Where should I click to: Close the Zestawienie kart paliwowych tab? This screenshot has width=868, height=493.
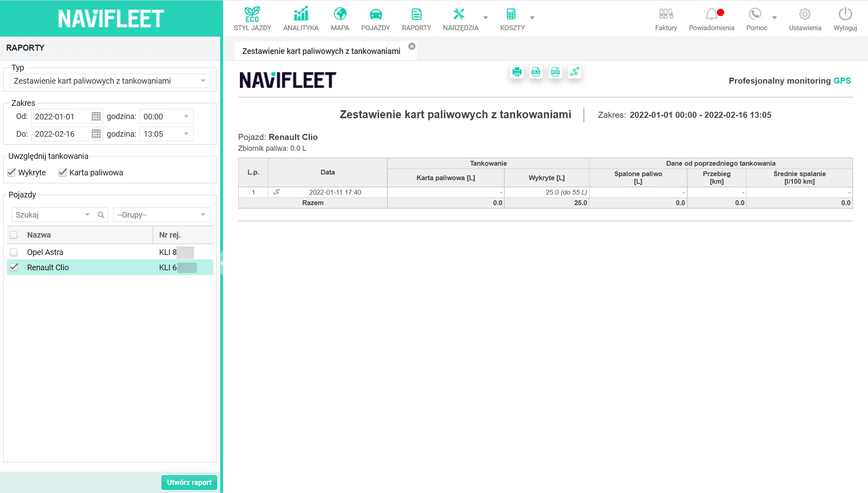click(x=412, y=46)
